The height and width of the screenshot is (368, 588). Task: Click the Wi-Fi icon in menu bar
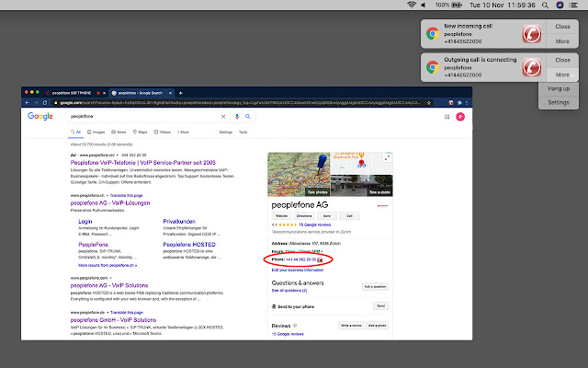[x=411, y=6]
